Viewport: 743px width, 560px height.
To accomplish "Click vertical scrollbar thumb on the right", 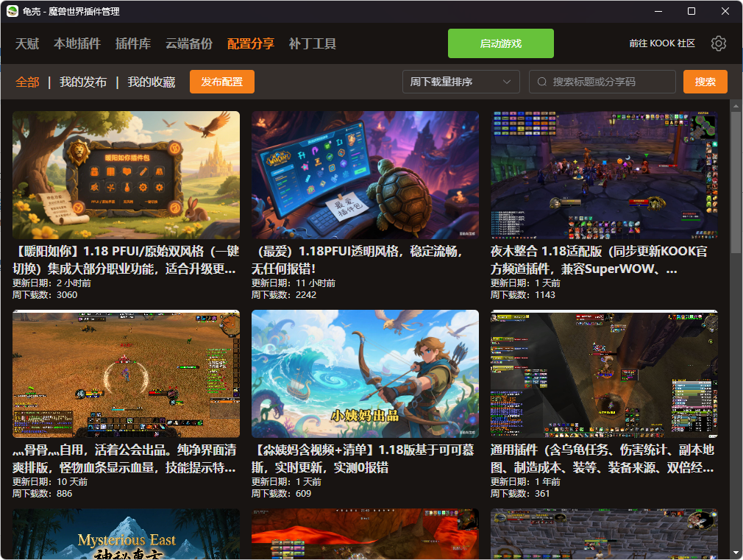I will click(x=736, y=182).
